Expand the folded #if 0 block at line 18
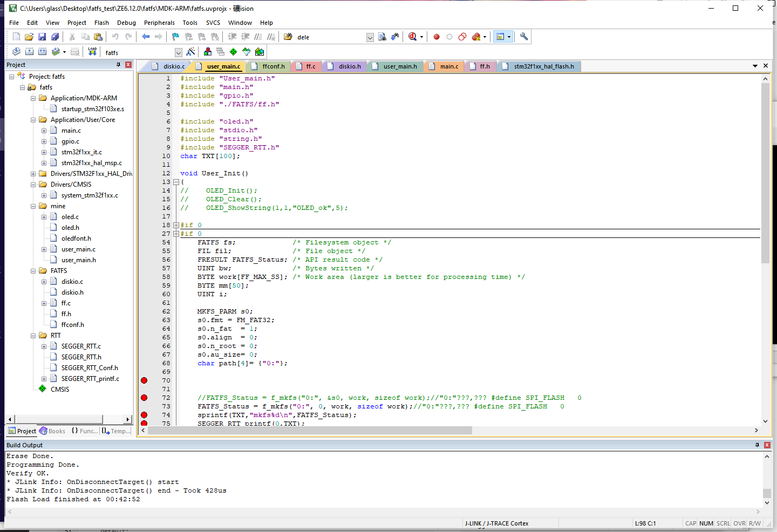Screen dimensions: 777x532 pos(176,225)
